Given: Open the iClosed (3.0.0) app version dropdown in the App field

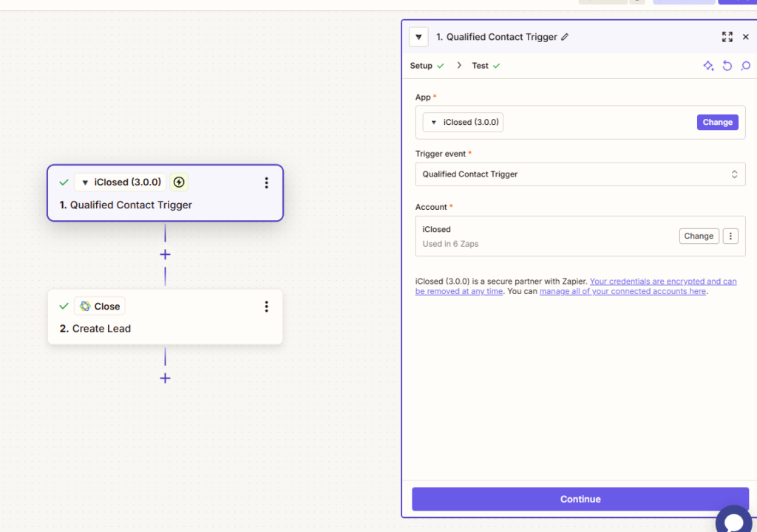Looking at the screenshot, I should 463,123.
